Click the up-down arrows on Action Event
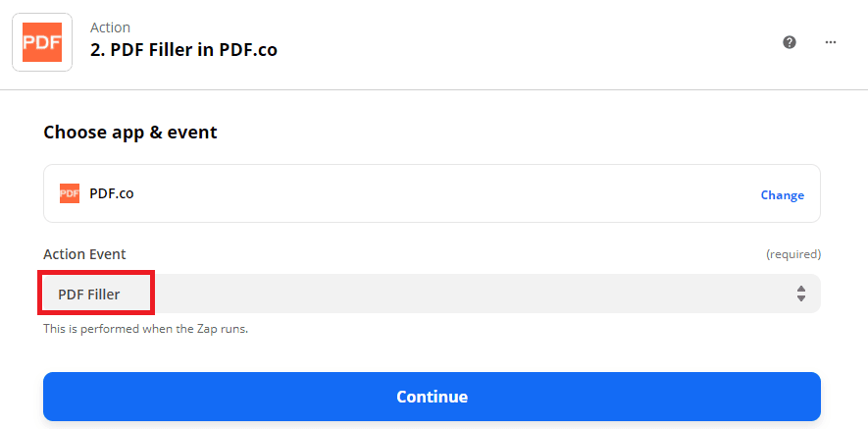 tap(801, 294)
